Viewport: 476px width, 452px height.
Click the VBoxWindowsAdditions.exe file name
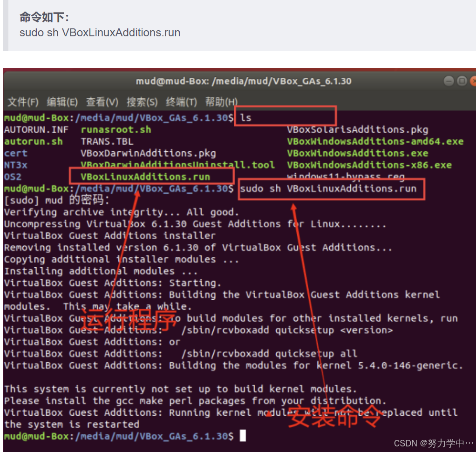[358, 153]
